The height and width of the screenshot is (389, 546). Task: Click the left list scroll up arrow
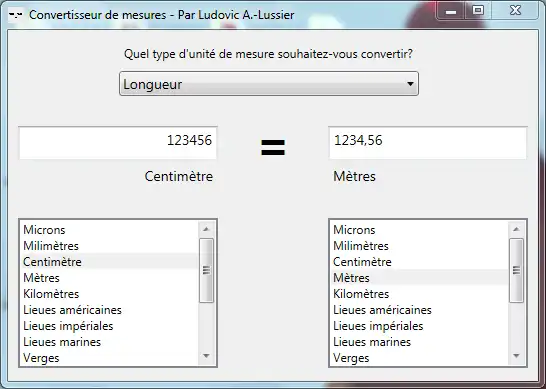[x=206, y=229]
